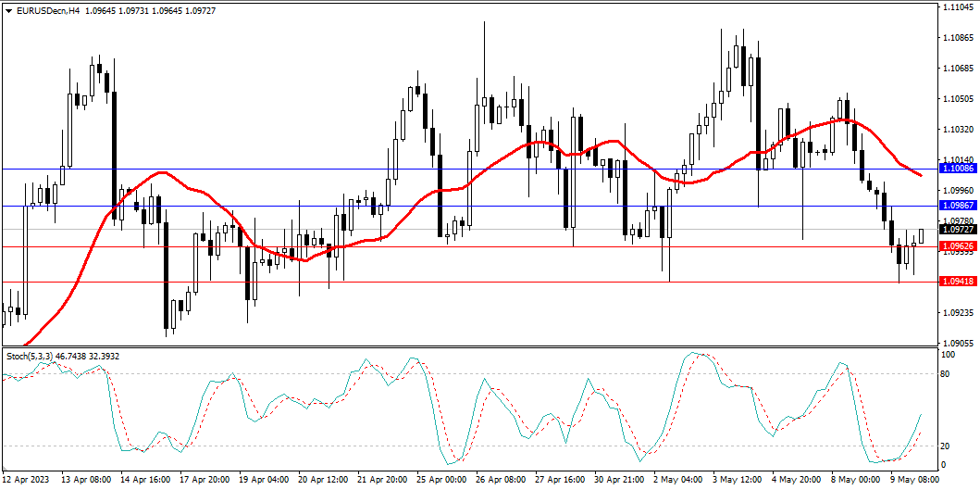
Task: Click the 1.09055 price scale value
Action: pos(956,343)
